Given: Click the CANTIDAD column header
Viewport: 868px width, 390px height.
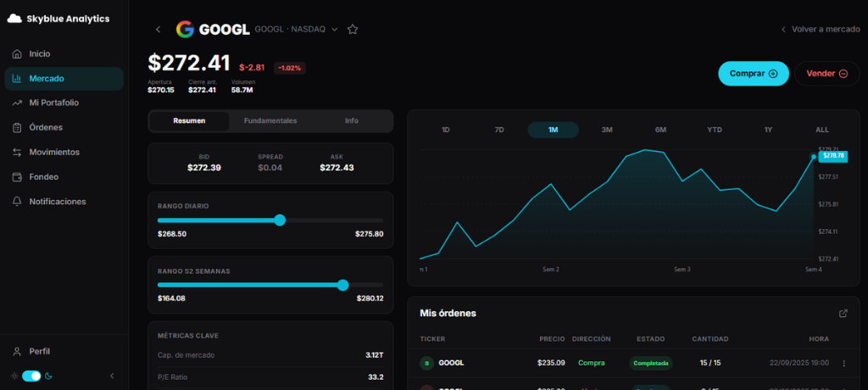Looking at the screenshot, I should [x=710, y=339].
